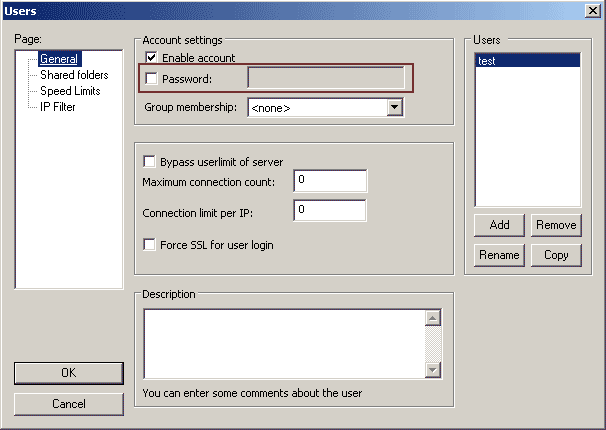This screenshot has width=606, height=430.
Task: Click the Connection limit per IP field
Action: [330, 210]
